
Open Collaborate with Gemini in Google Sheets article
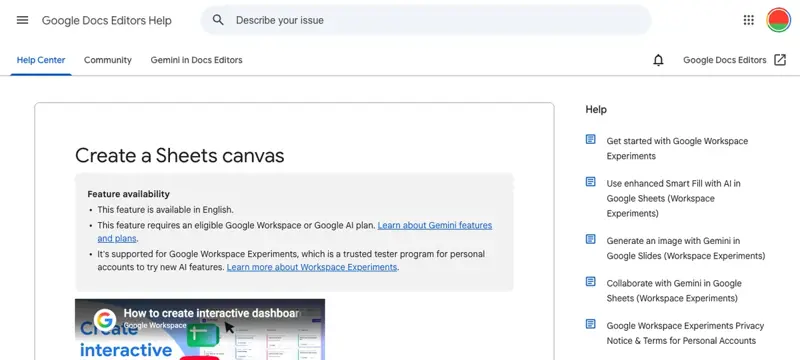pyautogui.click(x=674, y=291)
